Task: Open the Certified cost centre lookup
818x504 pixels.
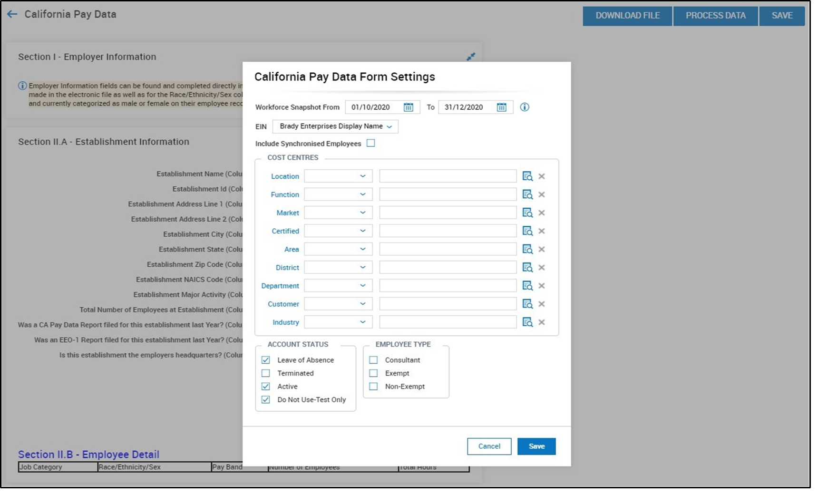Action: tap(527, 231)
